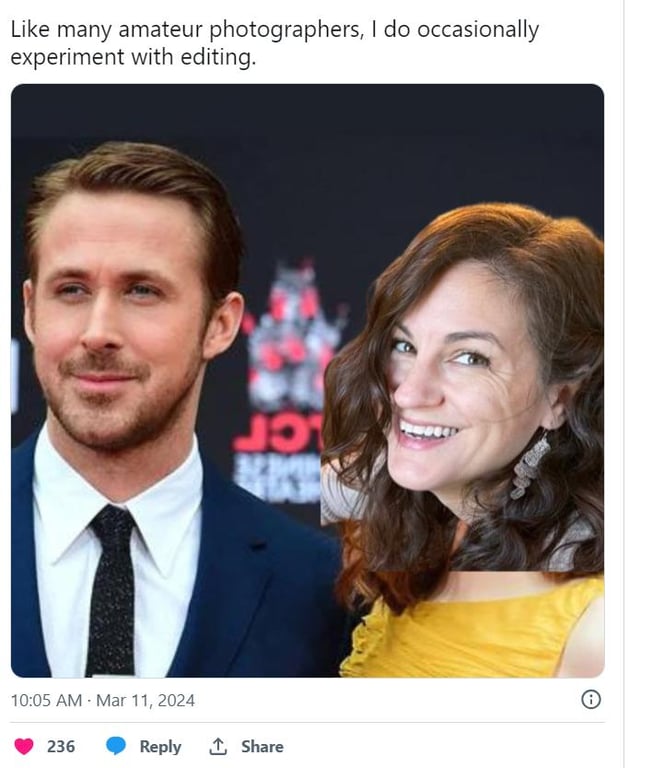Click the Reply speech bubble icon

click(x=116, y=746)
